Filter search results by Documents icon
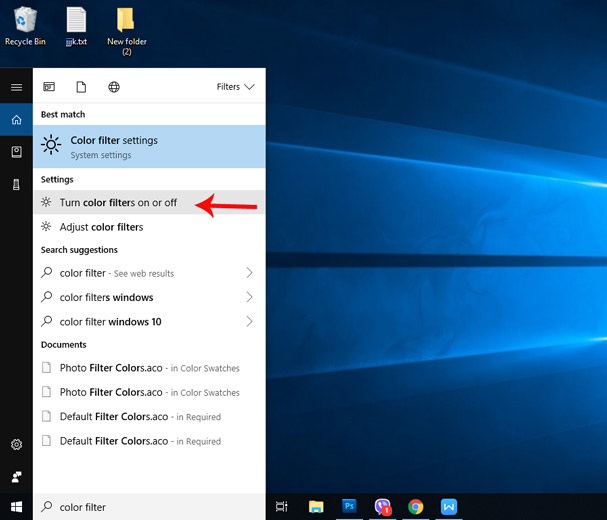The width and height of the screenshot is (607, 520). click(81, 87)
